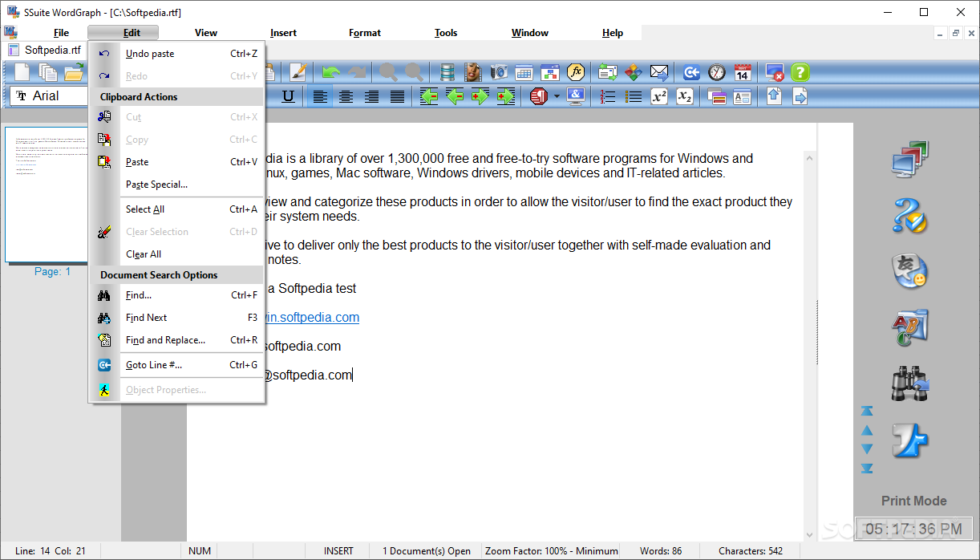Select Goto Line #... menu entry
This screenshot has width=980, height=560.
177,365
